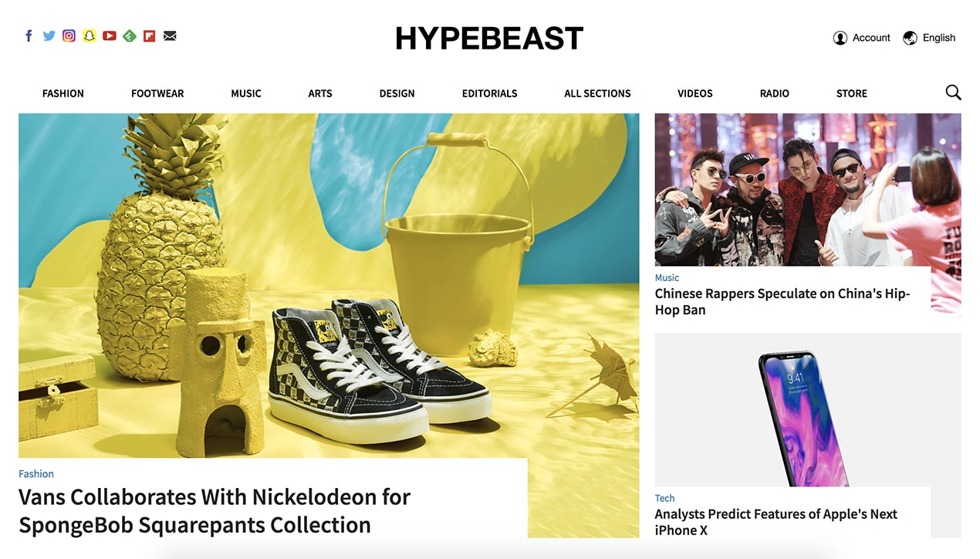
Task: Open the iPhone X article thumbnail
Action: [808, 410]
